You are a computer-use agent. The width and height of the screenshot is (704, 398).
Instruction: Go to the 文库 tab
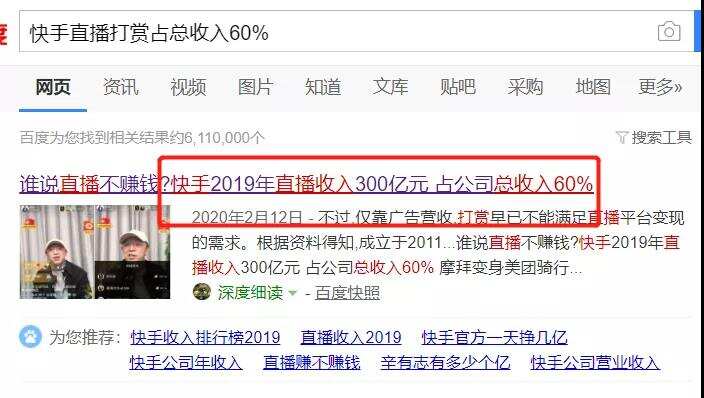[390, 87]
